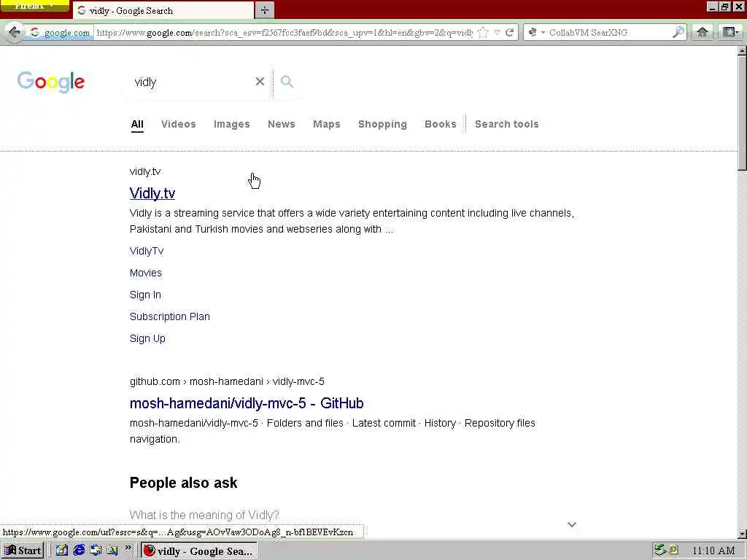Viewport: 747px width, 560px height.
Task: Switch to Shopping results tab
Action: point(382,124)
